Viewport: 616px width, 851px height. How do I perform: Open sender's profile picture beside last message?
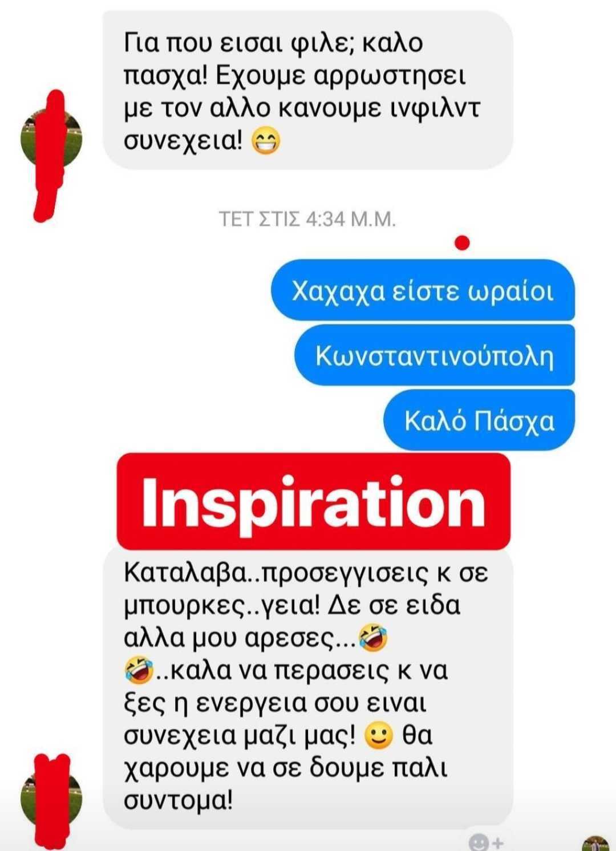(51, 798)
